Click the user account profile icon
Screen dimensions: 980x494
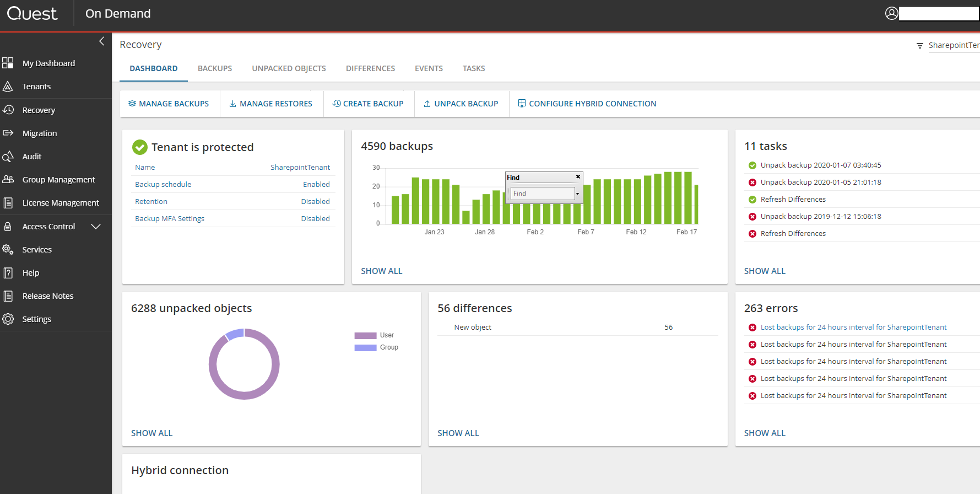(891, 13)
